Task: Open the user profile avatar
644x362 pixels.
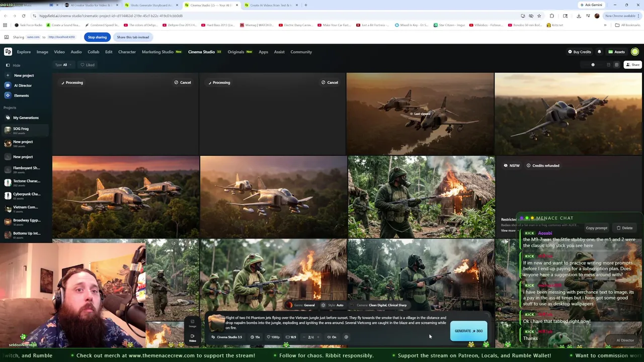Action: pyautogui.click(x=635, y=52)
